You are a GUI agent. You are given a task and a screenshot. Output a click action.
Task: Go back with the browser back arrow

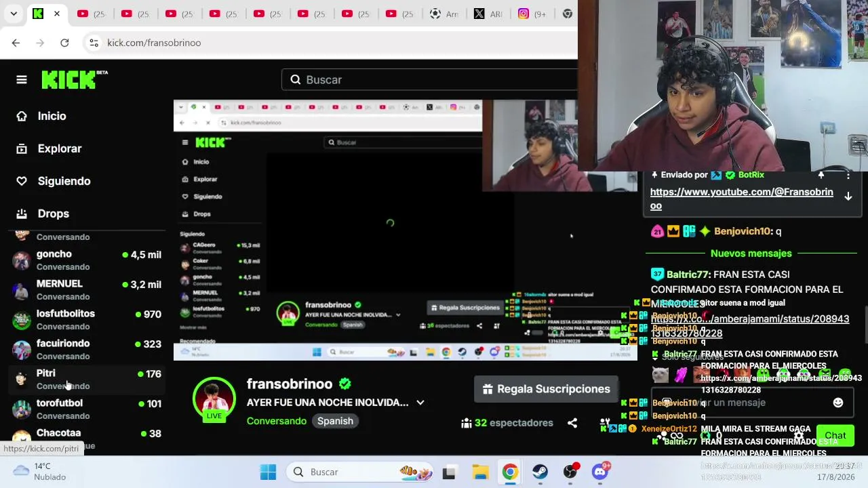point(16,43)
